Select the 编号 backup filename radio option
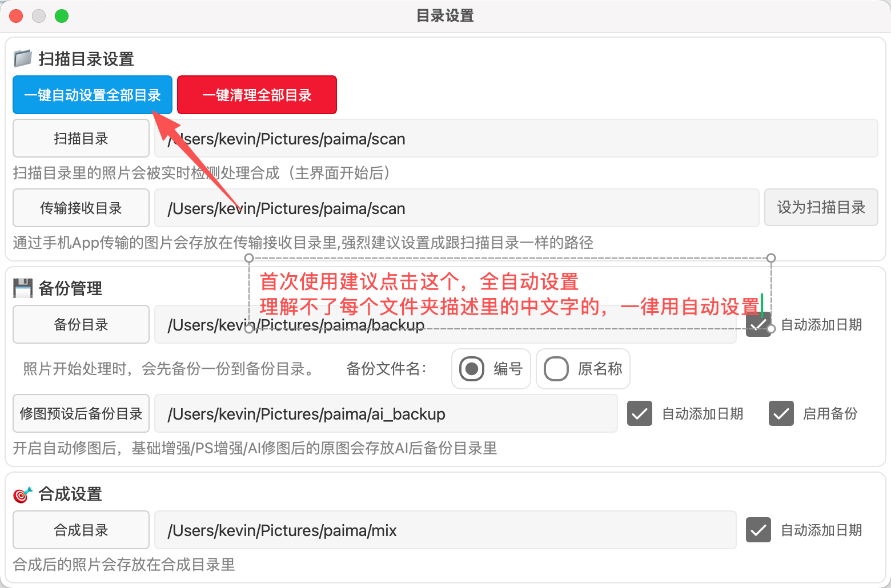 point(472,369)
